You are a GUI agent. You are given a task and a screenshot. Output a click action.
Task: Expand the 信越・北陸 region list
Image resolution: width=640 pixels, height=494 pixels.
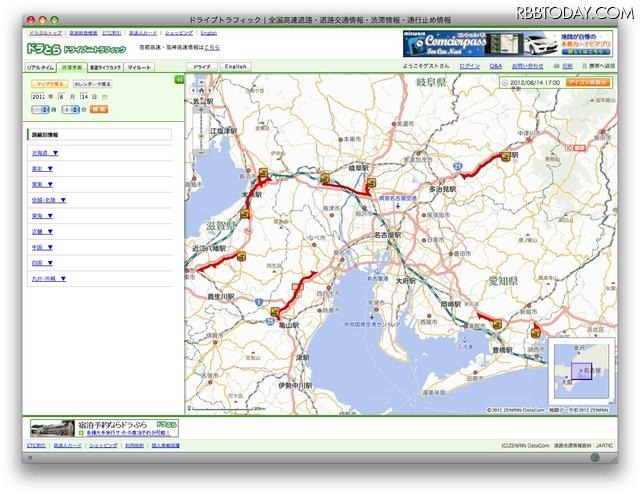pyautogui.click(x=49, y=200)
